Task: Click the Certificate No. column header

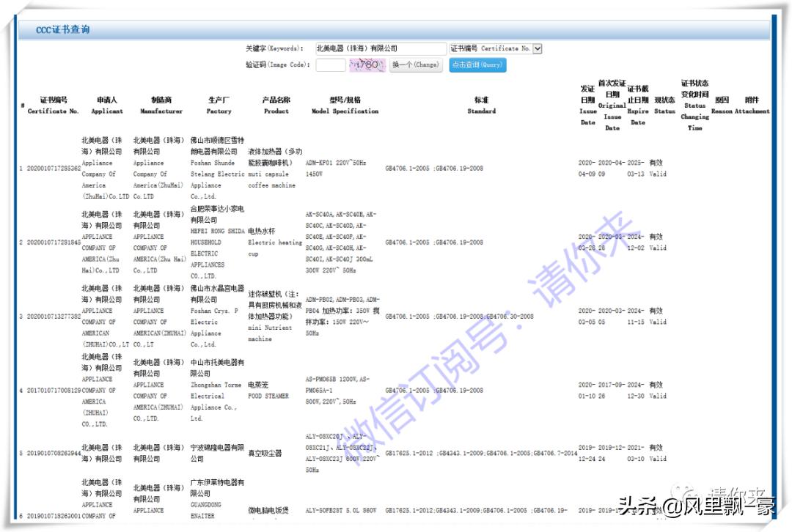Action: 53,105
